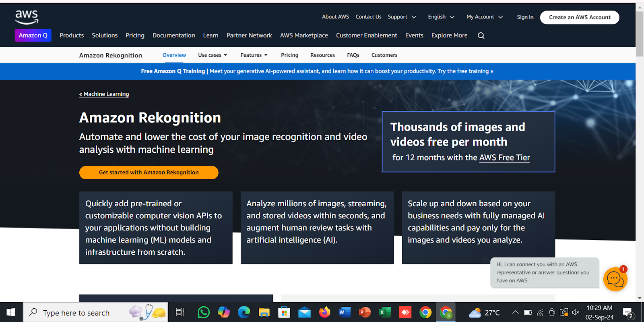Open the AWS Marketplace menu
Image resolution: width=644 pixels, height=322 pixels.
304,35
